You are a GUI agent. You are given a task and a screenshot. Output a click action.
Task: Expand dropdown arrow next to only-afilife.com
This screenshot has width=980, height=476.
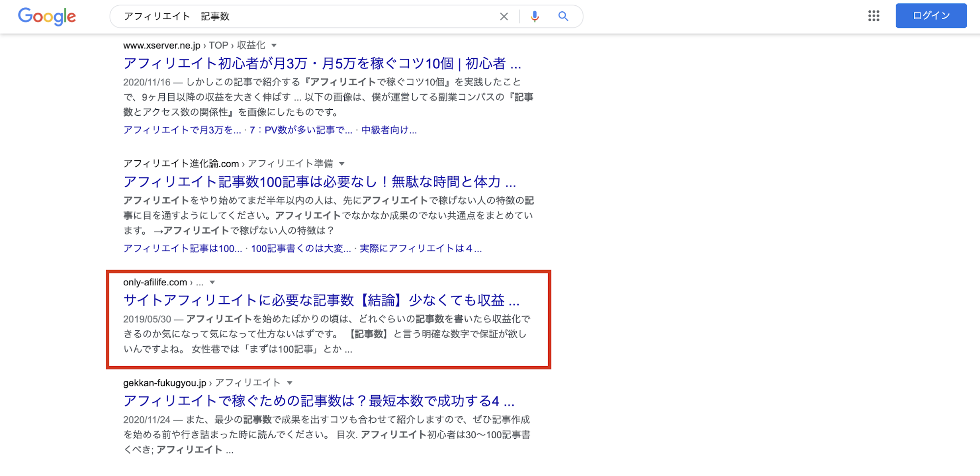pyautogui.click(x=212, y=282)
